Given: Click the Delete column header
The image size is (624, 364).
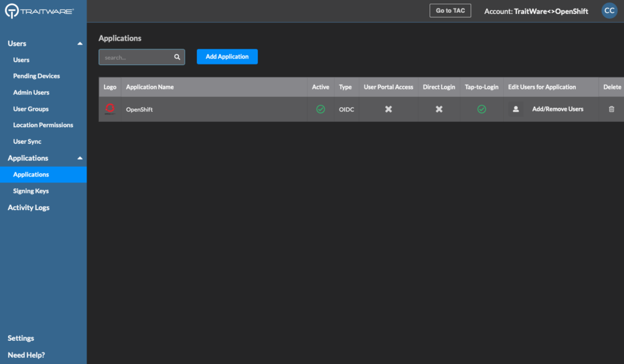Looking at the screenshot, I should [x=612, y=87].
